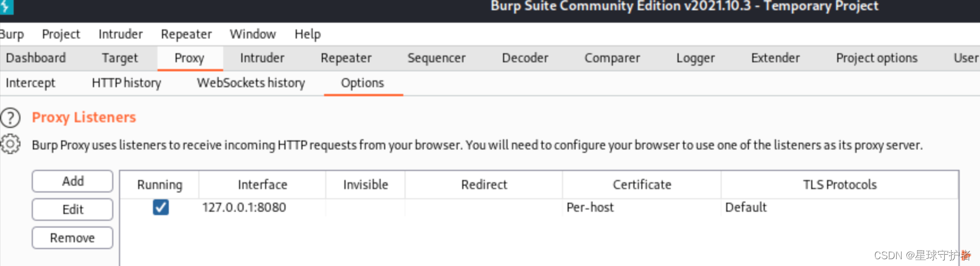This screenshot has height=266, width=980.
Task: Go to the Project options tab
Action: tap(876, 58)
